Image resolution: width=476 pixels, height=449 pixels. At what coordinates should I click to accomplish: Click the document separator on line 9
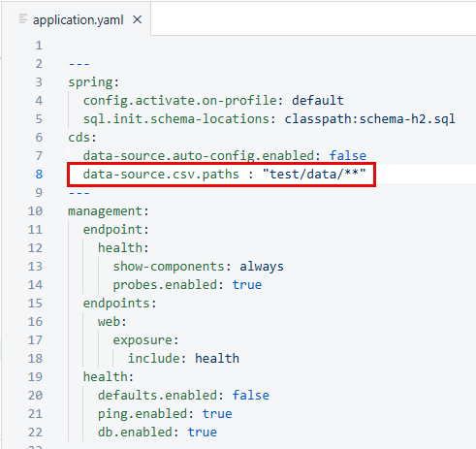(x=79, y=193)
